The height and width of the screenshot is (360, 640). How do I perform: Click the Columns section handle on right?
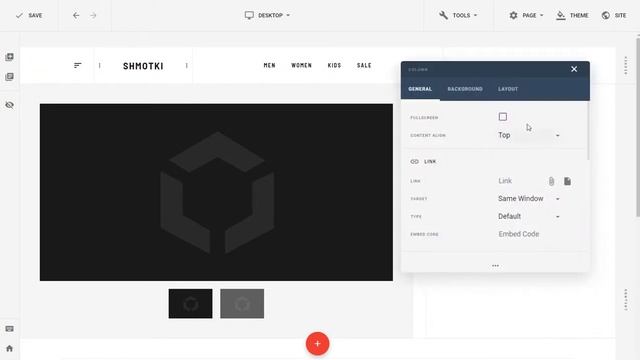626,300
